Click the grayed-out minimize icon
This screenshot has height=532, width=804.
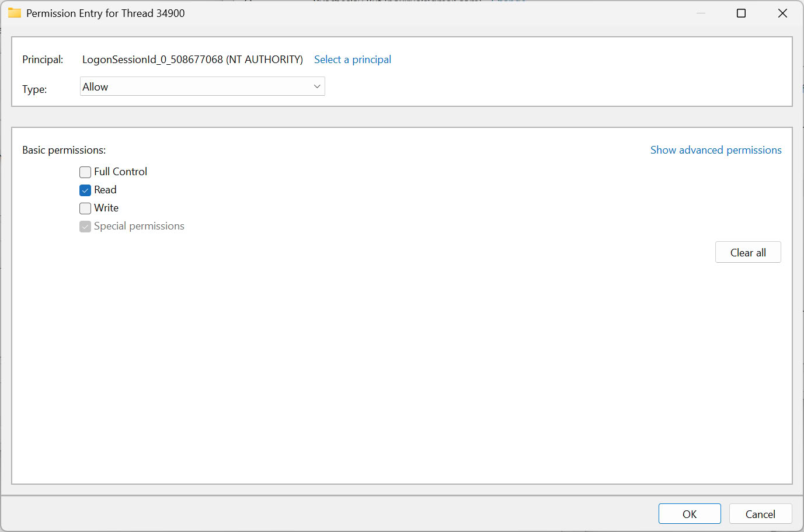(x=701, y=13)
